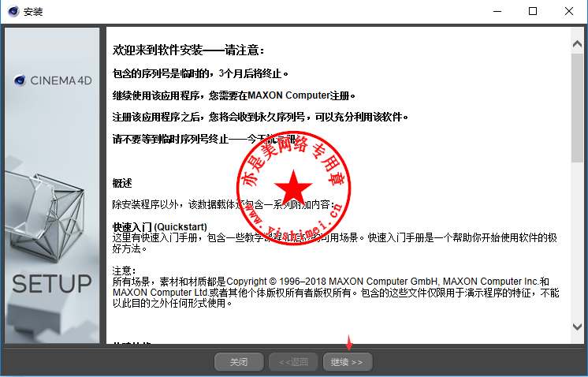Click the Cinema 4D icon in title bar

[13, 11]
